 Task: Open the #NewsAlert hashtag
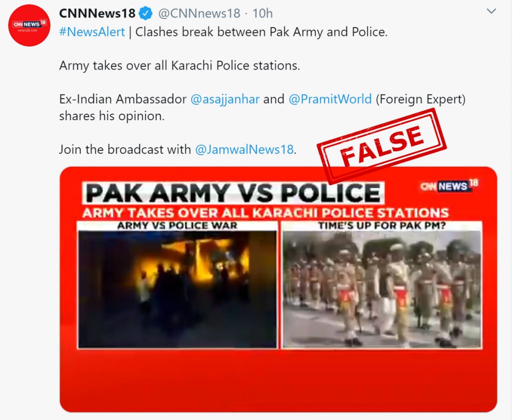pyautogui.click(x=92, y=32)
